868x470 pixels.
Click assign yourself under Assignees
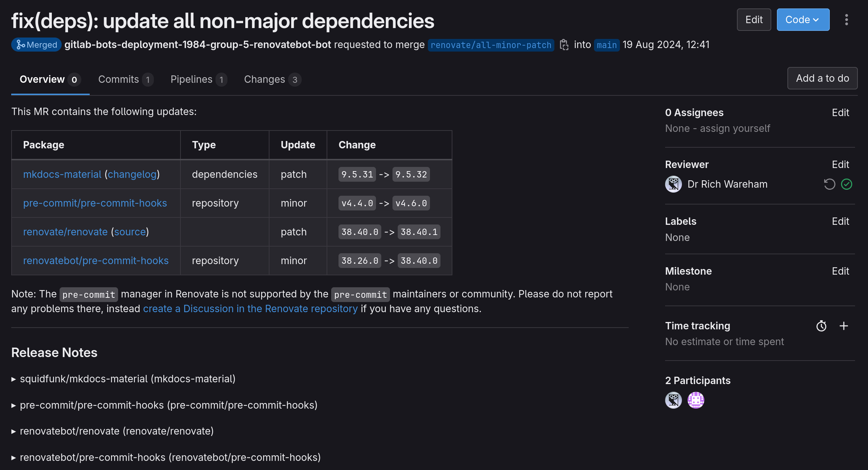click(x=734, y=128)
